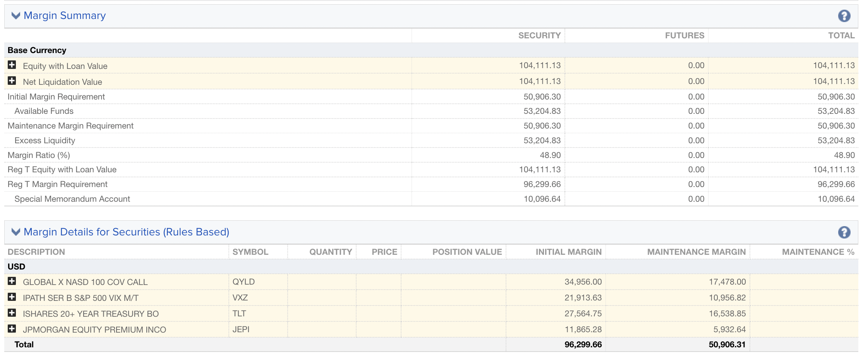Expand the TLT treasury position row
868x357 pixels.
pos(12,313)
